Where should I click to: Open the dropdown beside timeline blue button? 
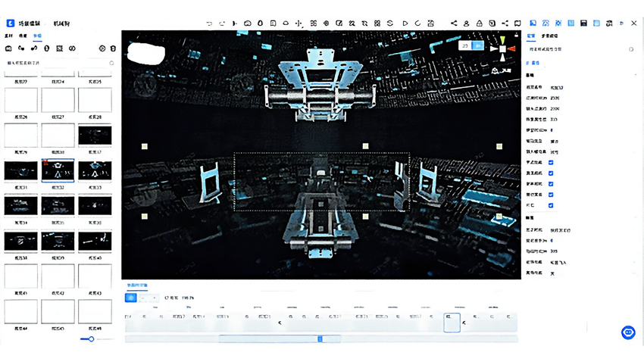[148, 298]
